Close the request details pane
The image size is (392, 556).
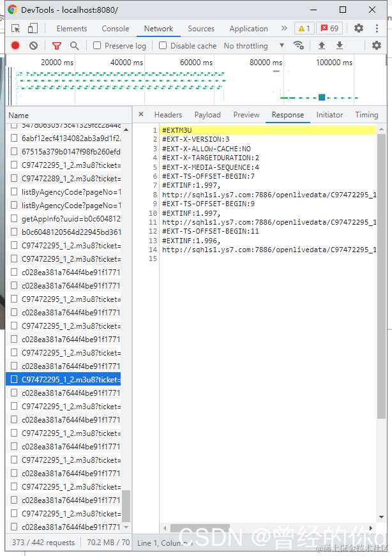coord(141,114)
